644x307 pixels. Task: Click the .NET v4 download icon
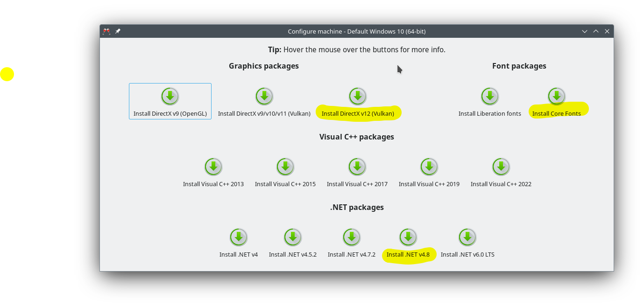239,237
